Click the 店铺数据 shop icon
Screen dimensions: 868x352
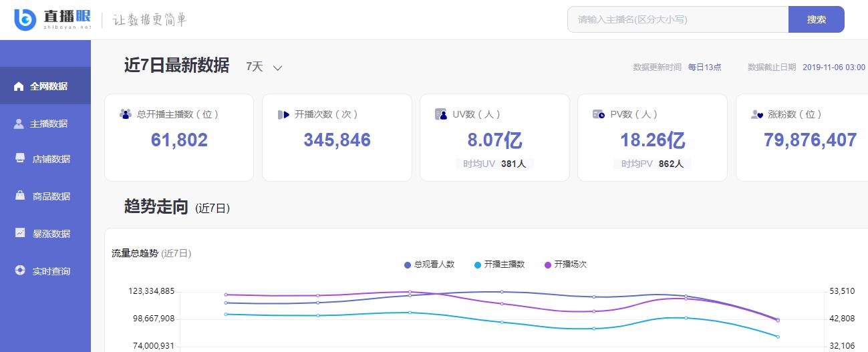[x=19, y=158]
